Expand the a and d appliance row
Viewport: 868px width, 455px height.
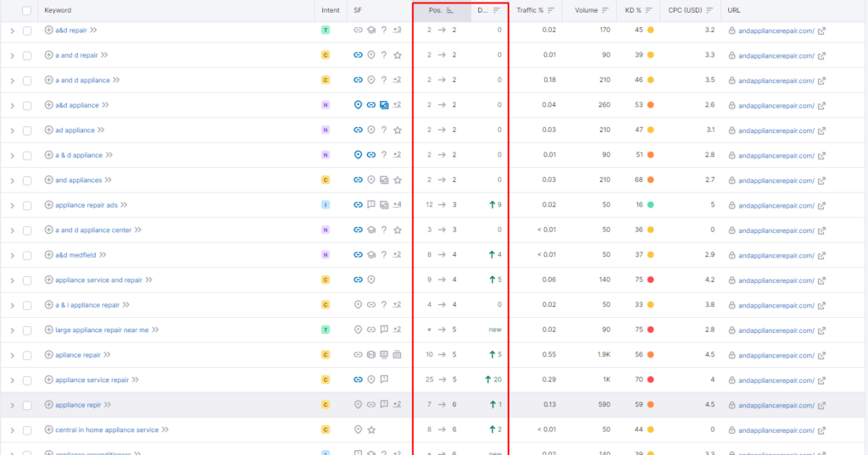tap(12, 80)
